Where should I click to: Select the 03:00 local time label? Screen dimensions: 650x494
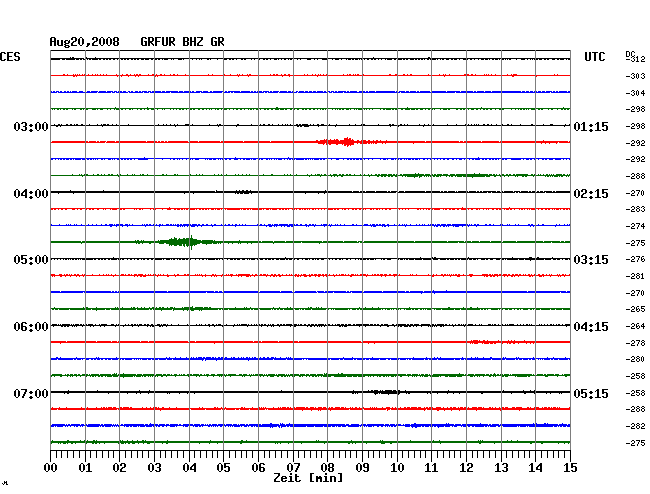(31, 126)
